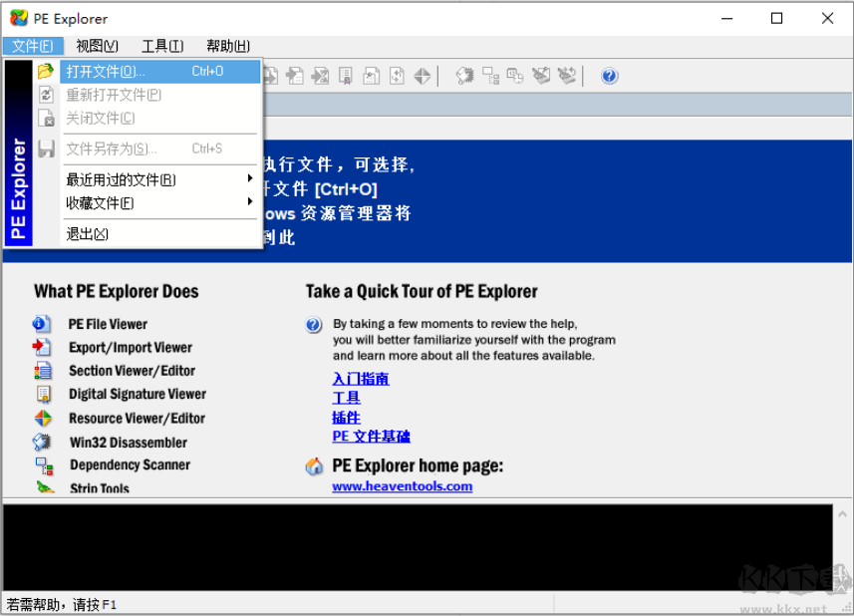Open the 工具 menu

point(163,45)
